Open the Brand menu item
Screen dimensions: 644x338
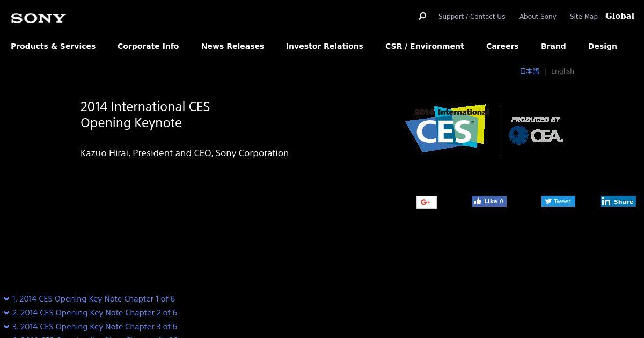pyautogui.click(x=553, y=46)
